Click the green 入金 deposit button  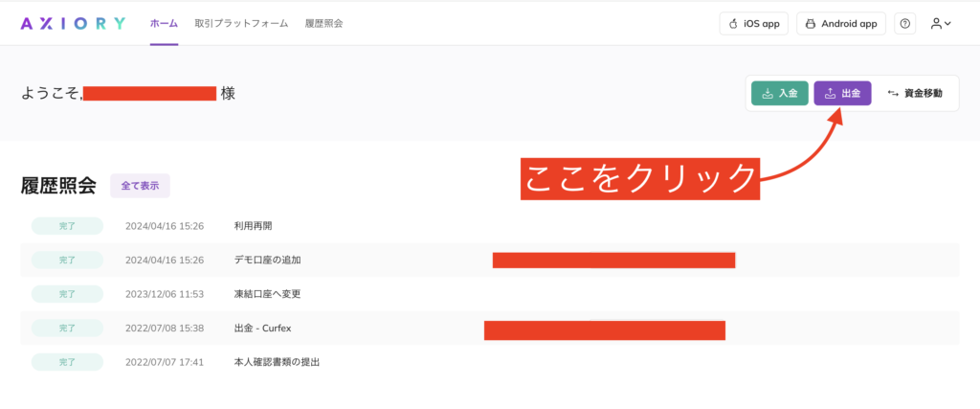coord(780,93)
